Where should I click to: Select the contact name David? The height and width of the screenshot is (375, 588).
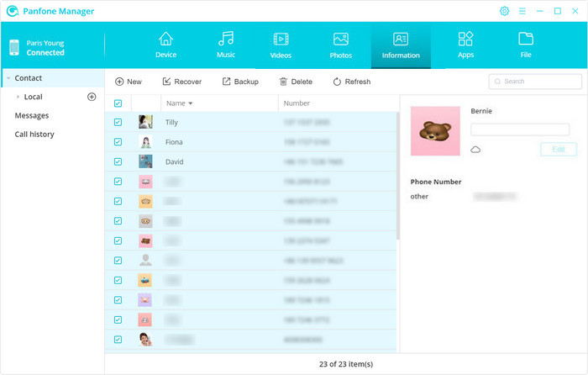click(x=175, y=162)
